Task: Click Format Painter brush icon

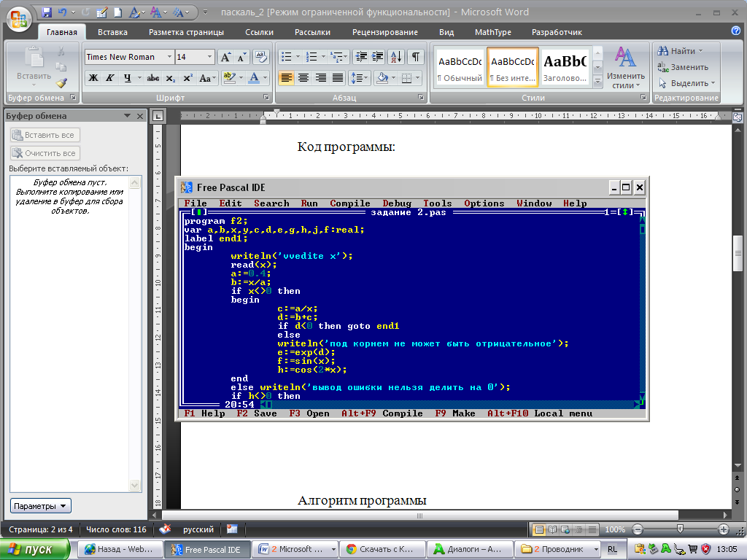Action: (x=61, y=83)
